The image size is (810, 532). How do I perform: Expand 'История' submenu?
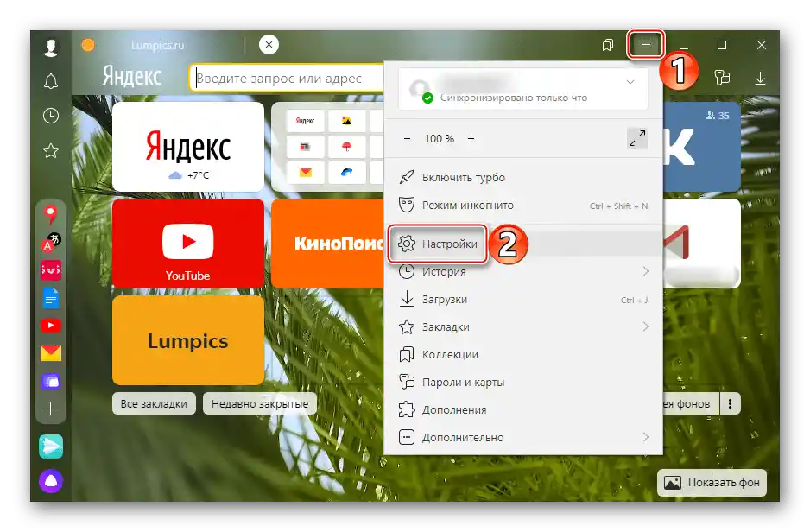point(523,271)
